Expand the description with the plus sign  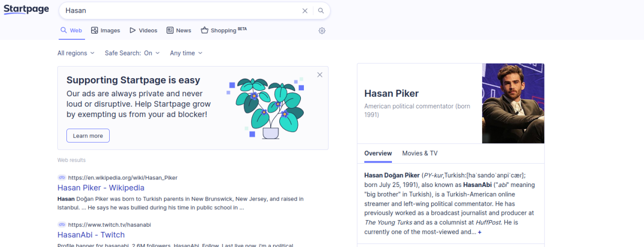[479, 232]
